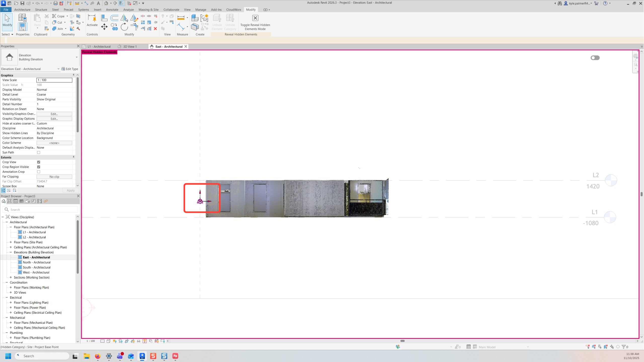The image size is (644, 362).
Task: Click the Revit icon in the taskbar
Action: [142, 356]
